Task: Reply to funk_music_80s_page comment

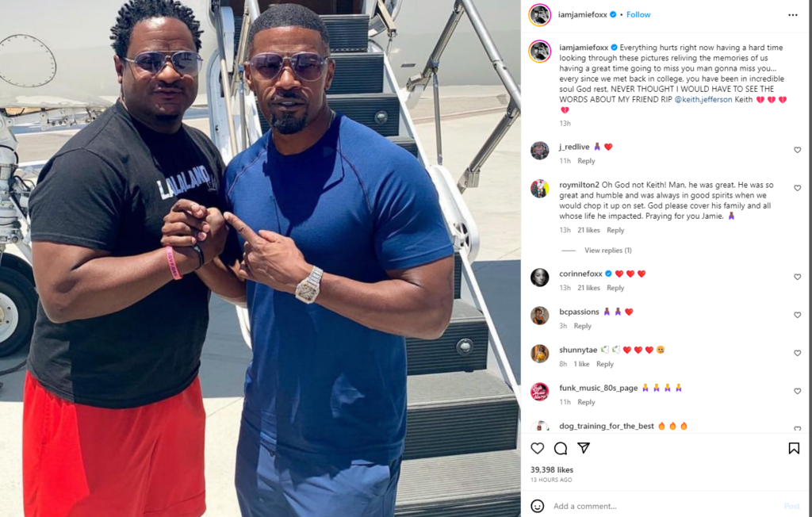Action: 586,402
